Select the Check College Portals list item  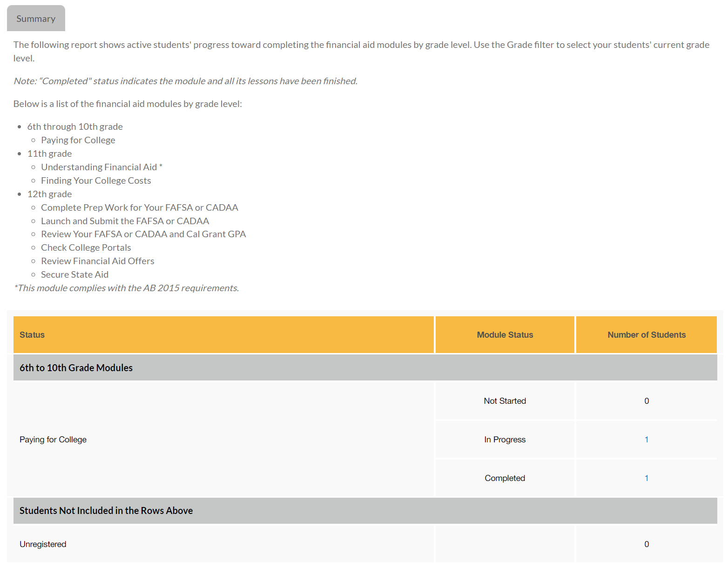[x=86, y=247]
